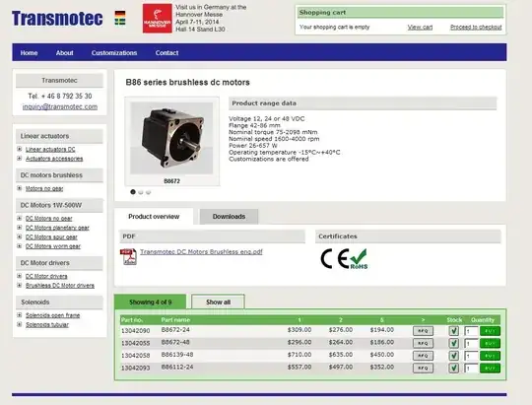
Task: Click the PDF file icon
Action: (x=128, y=257)
